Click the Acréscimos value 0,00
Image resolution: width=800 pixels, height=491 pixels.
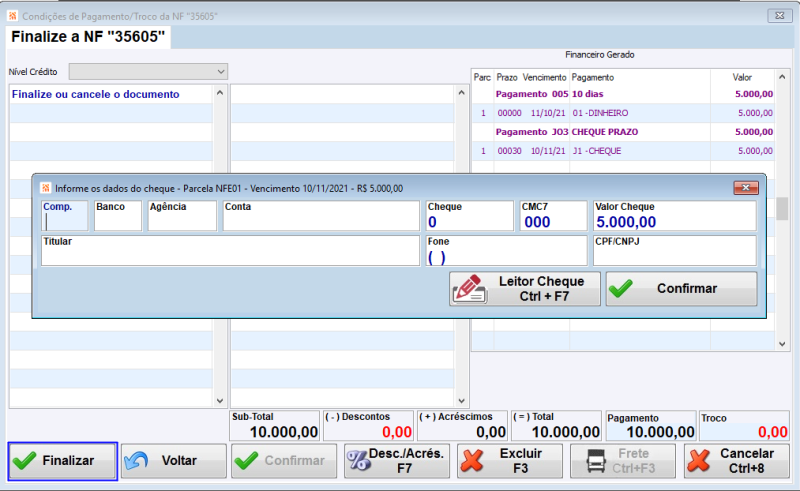pyautogui.click(x=491, y=432)
